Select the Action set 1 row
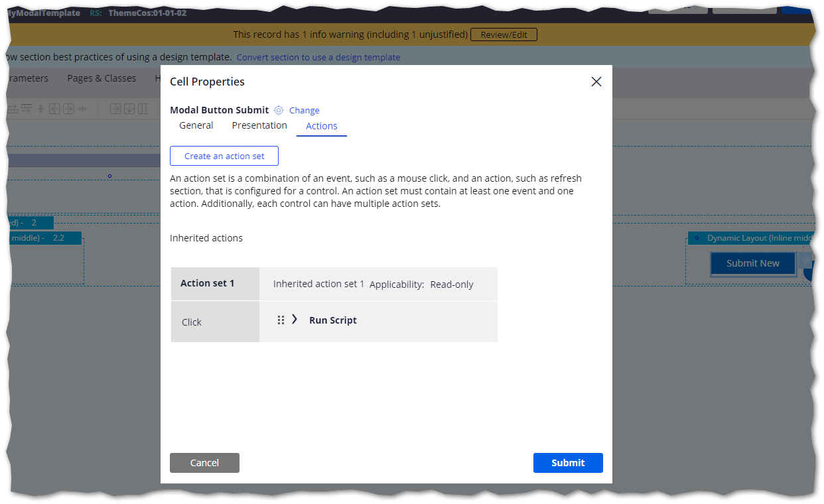Screen dimensions: 824x504 206,284
